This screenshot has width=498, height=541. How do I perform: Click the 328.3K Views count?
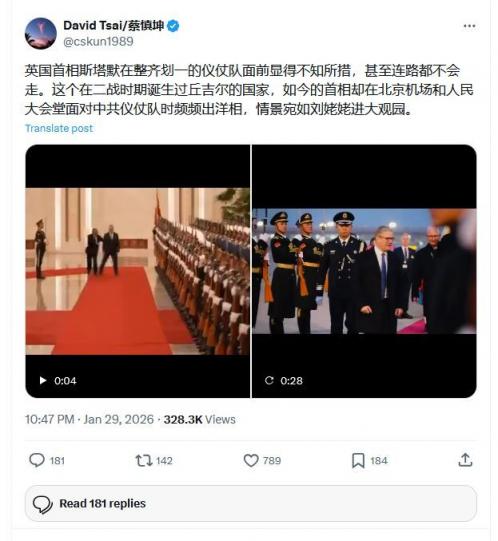coord(199,420)
